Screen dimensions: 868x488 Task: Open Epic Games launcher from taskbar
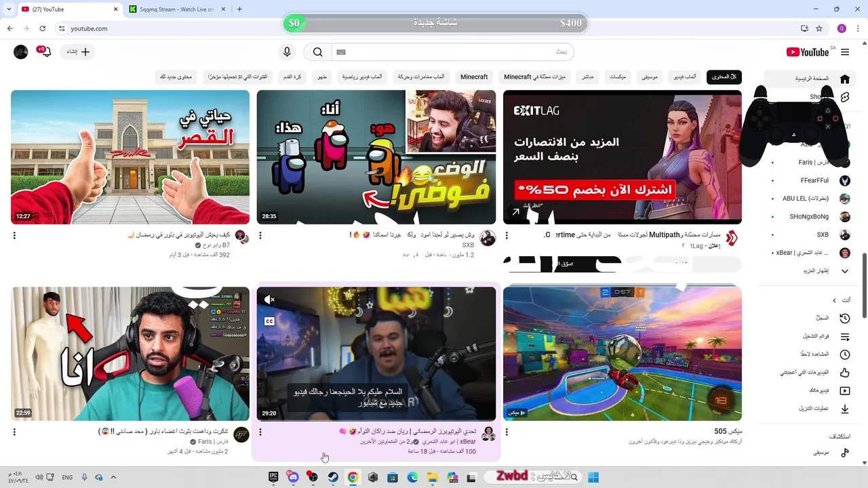coord(273,477)
